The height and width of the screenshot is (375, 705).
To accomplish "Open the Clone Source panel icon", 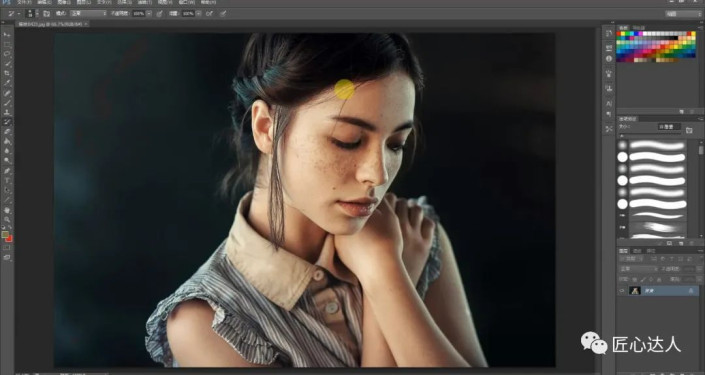I will 609,88.
